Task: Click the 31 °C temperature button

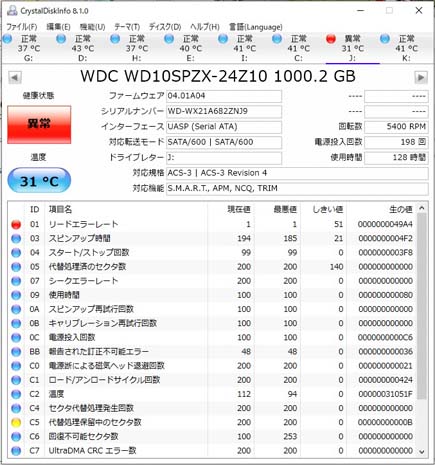Action: (x=39, y=180)
